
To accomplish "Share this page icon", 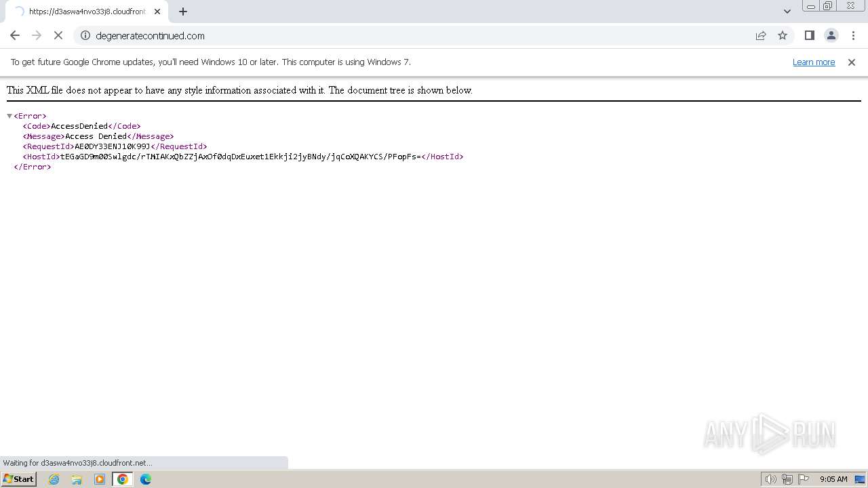I will coord(761,35).
